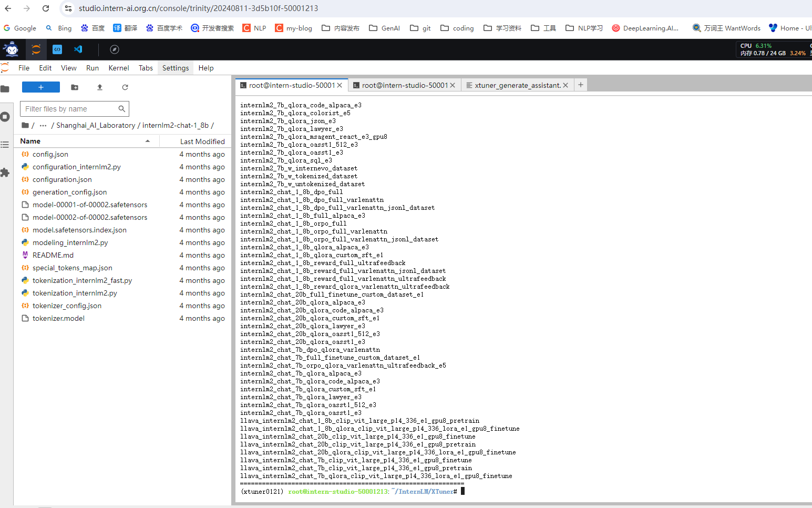The image size is (812, 508).
Task: Go to internlm2-chat-1_8b in breadcrumb
Action: [176, 125]
